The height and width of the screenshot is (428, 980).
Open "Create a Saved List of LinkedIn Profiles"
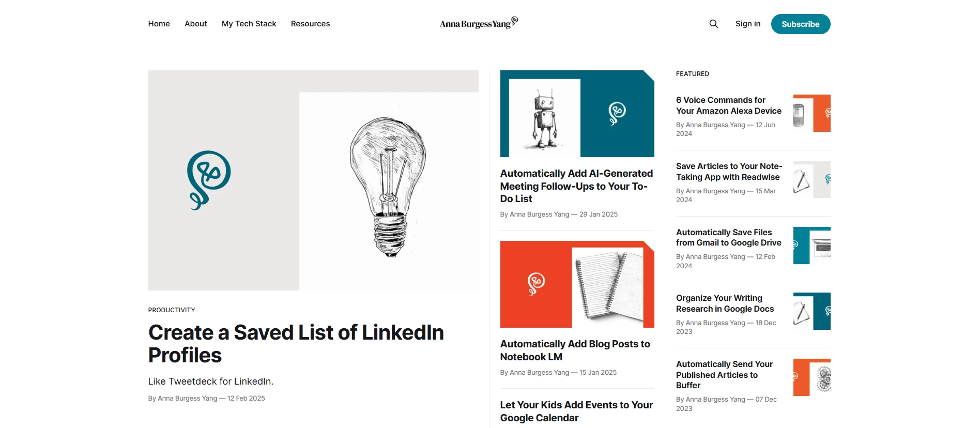[x=296, y=344]
